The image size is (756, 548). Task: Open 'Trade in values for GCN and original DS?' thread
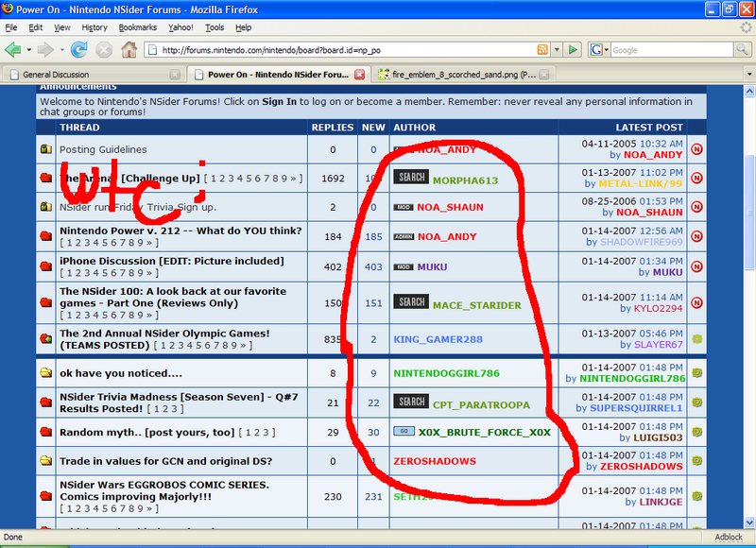coord(166,461)
